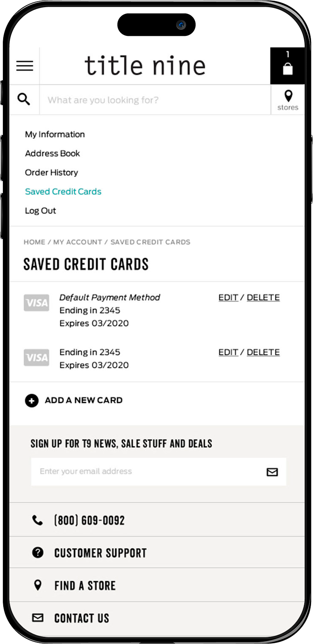Open My Information in account menu
The width and height of the screenshot is (313, 644).
pos(55,134)
